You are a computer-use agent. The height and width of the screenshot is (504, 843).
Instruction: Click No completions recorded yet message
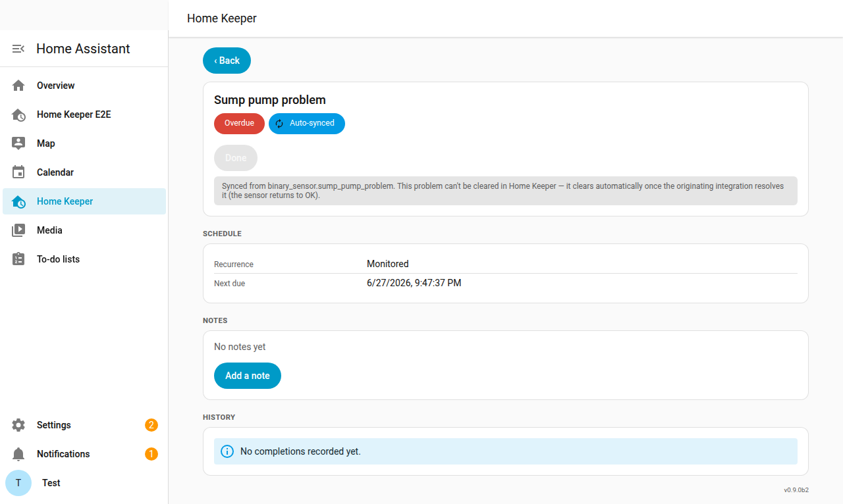click(300, 451)
